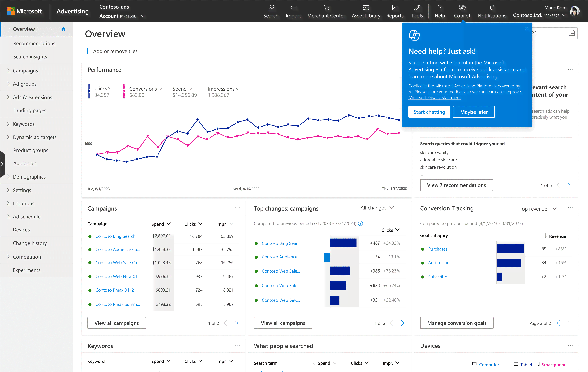
Task: Navigate to Merchant Center
Action: 326,11
